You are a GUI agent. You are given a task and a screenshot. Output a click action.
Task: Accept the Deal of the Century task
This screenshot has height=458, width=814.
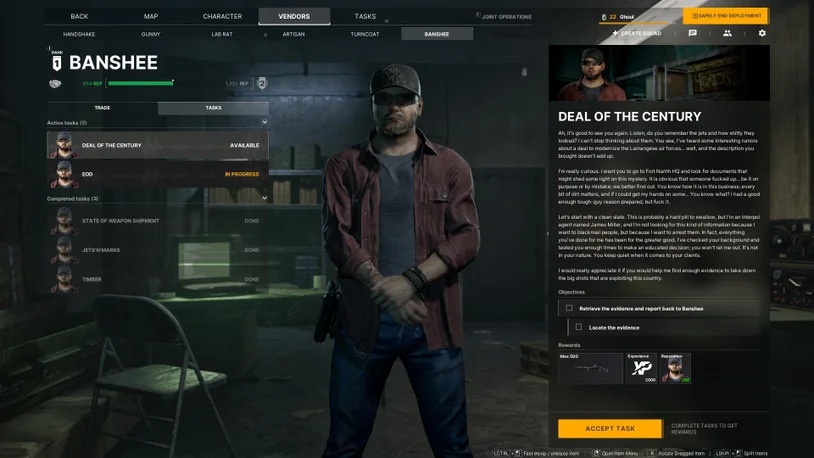pyautogui.click(x=610, y=428)
